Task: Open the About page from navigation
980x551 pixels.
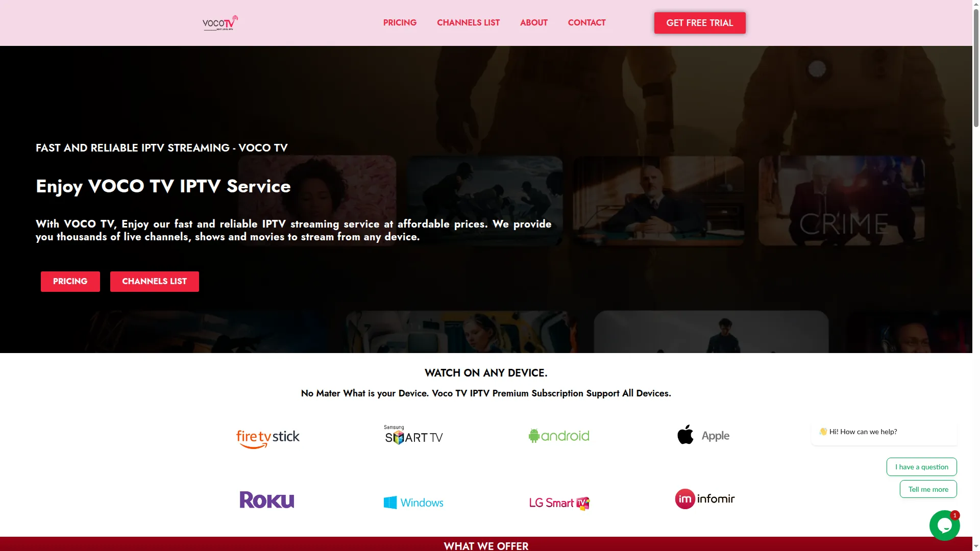Action: 533,22
